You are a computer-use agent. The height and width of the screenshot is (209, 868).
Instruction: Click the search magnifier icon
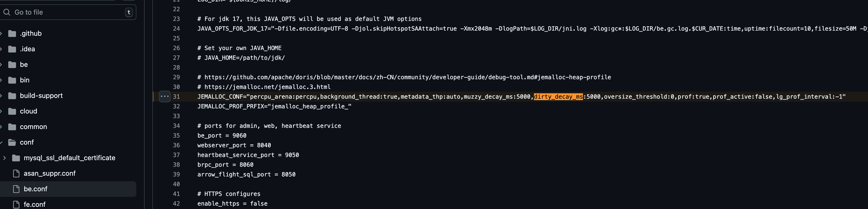[x=7, y=12]
